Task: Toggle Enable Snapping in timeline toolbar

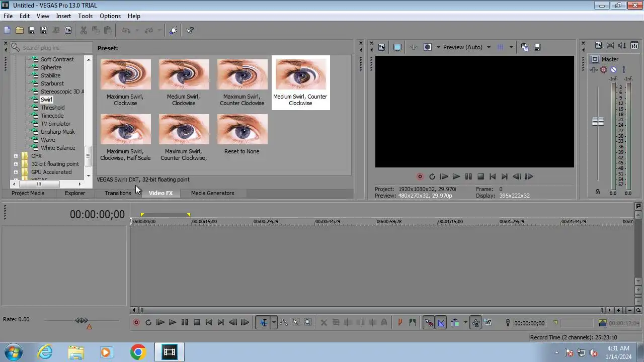Action: (429, 323)
